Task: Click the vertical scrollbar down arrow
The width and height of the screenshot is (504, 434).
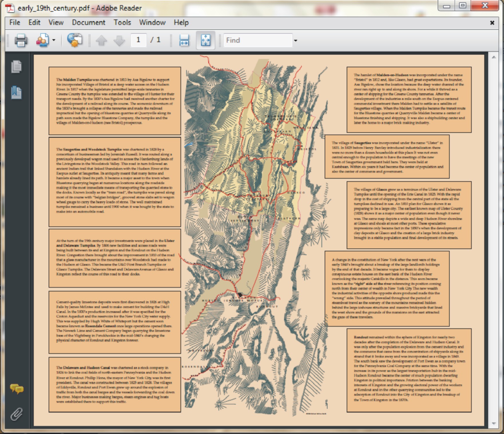Action: [x=494, y=423]
